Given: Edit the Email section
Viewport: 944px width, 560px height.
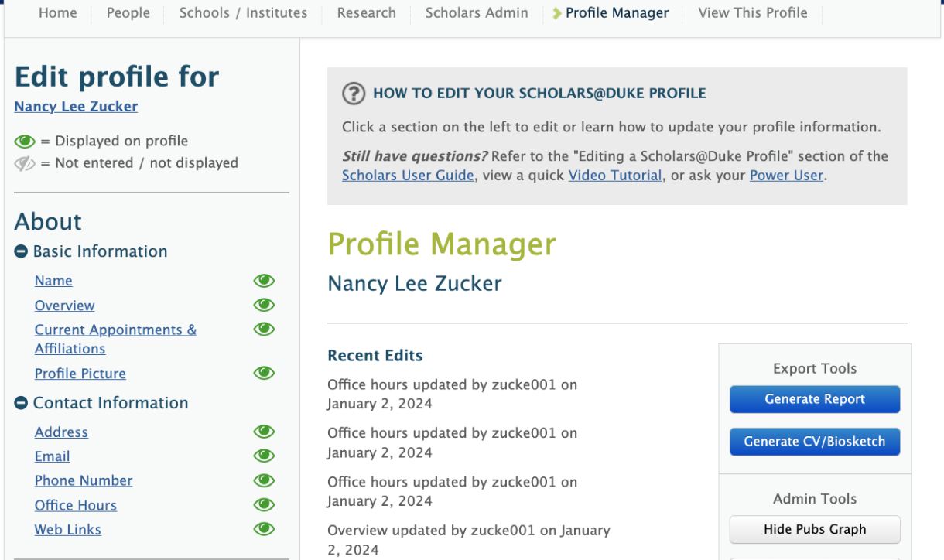Looking at the screenshot, I should pos(52,456).
